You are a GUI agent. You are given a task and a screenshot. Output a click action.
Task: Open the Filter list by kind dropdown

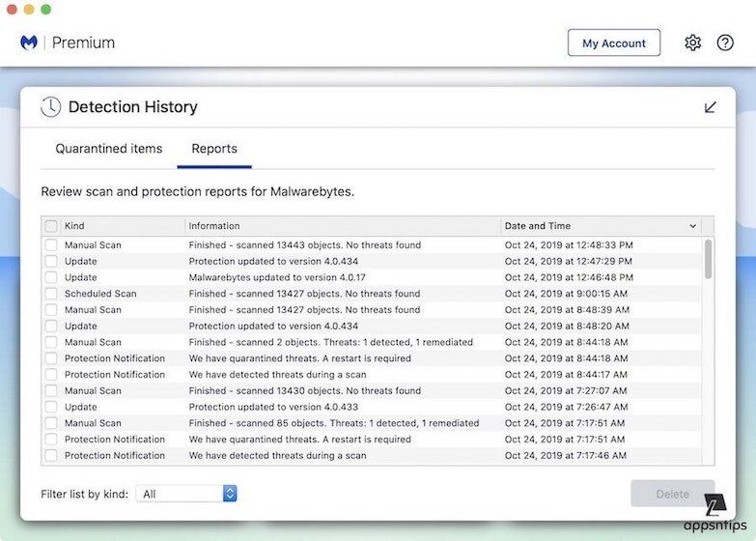coord(186,494)
